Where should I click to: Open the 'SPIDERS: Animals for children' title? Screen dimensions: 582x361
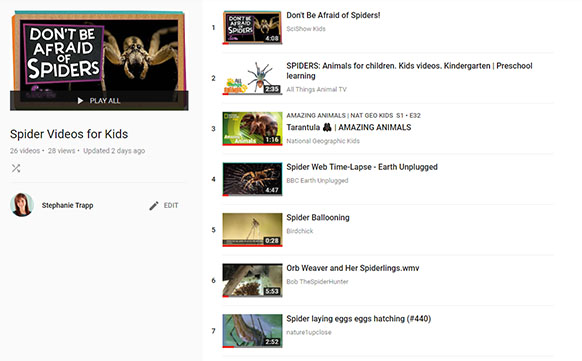point(409,70)
